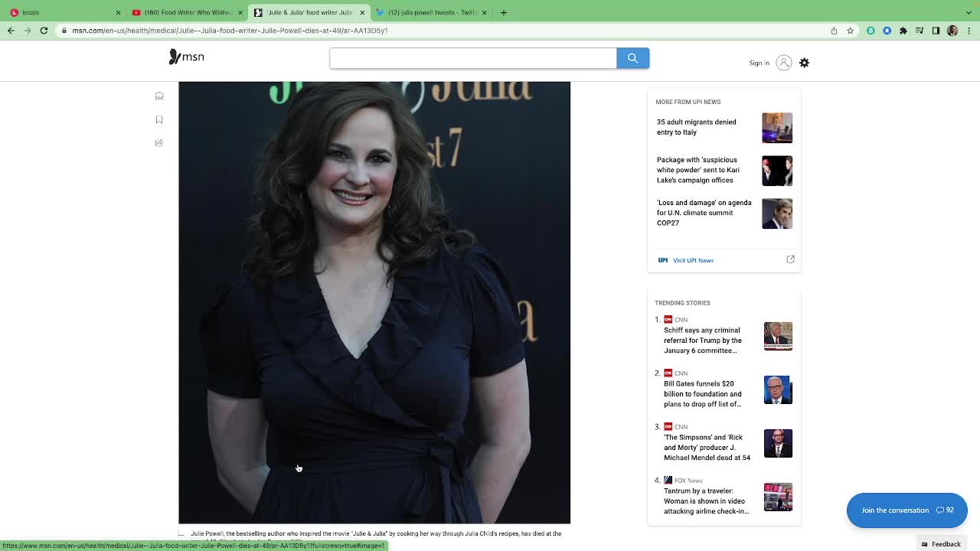Open Schiff criminal referral Trump story
980x551 pixels.
point(703,341)
